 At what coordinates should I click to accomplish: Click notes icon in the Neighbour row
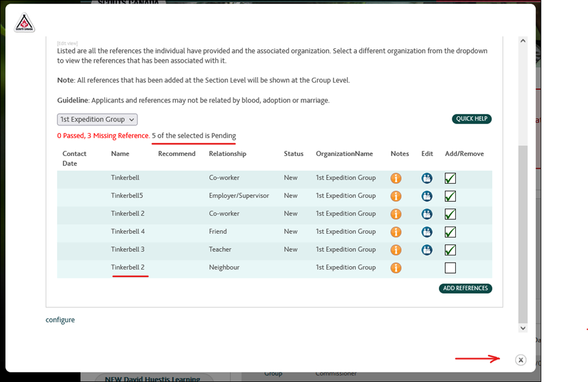[396, 268]
